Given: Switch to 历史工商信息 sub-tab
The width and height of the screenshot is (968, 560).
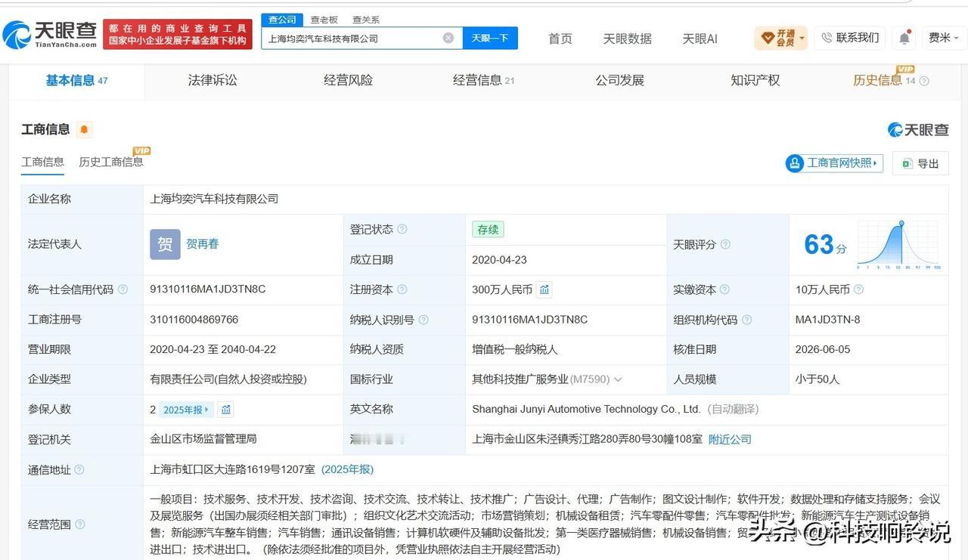Looking at the screenshot, I should (x=110, y=162).
